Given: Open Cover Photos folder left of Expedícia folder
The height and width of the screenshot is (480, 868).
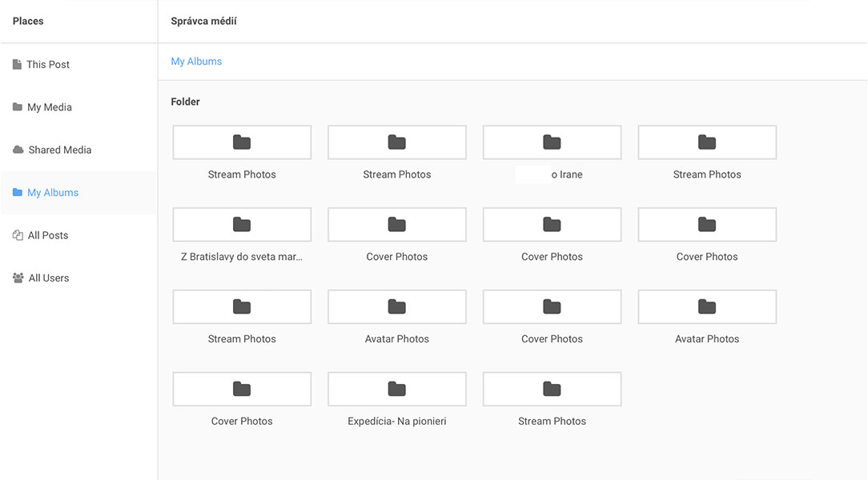Looking at the screenshot, I should 242,389.
